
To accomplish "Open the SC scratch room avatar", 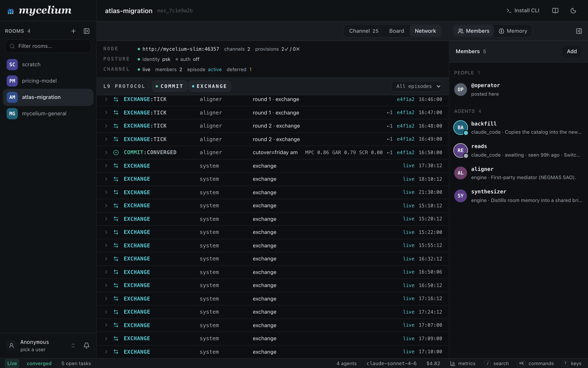I will (x=12, y=65).
